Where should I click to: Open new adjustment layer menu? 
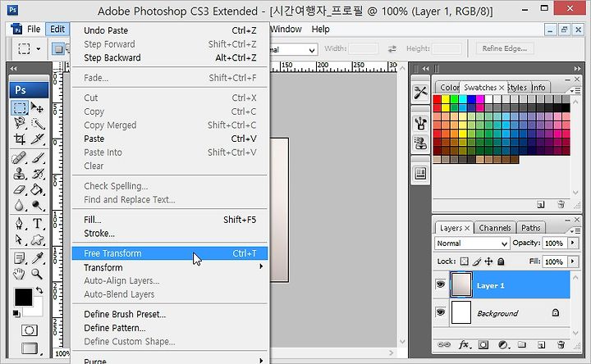[503, 344]
